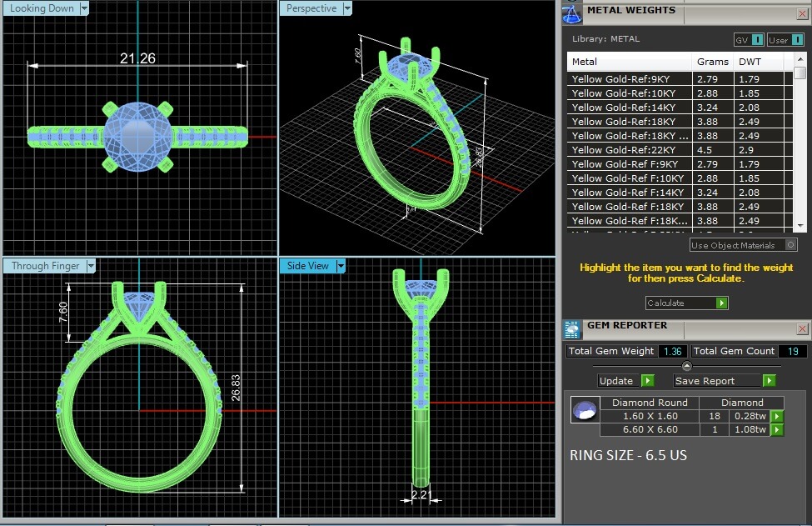Open the Perspective viewport dropdown
Image resolution: width=812 pixels, height=526 pixels.
point(347,8)
